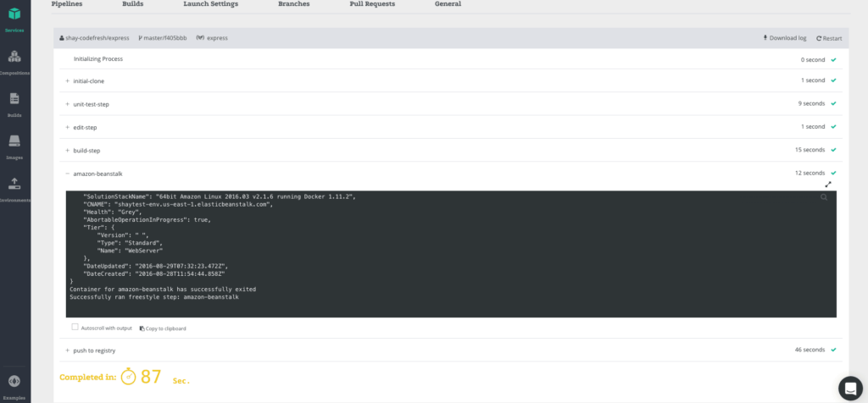Open the Examples sidebar icon
868x403 pixels.
click(x=14, y=382)
